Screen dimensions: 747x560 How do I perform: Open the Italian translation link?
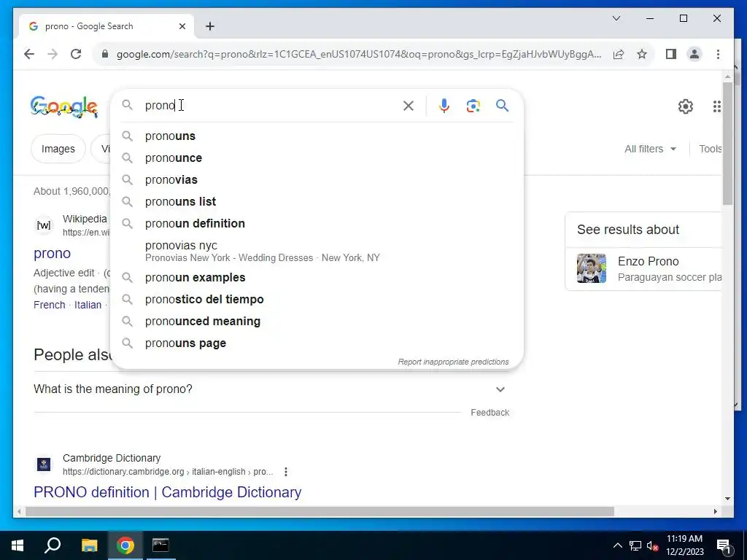[88, 305]
